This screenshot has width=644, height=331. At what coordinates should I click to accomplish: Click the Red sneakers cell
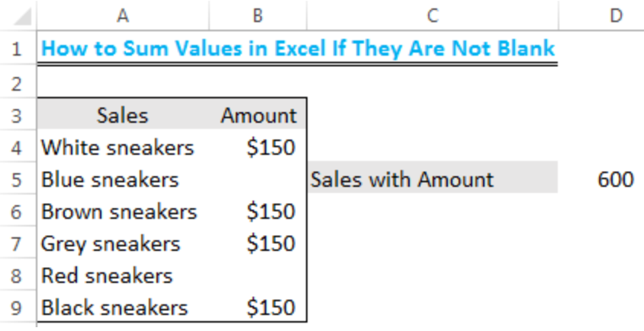pos(108,276)
